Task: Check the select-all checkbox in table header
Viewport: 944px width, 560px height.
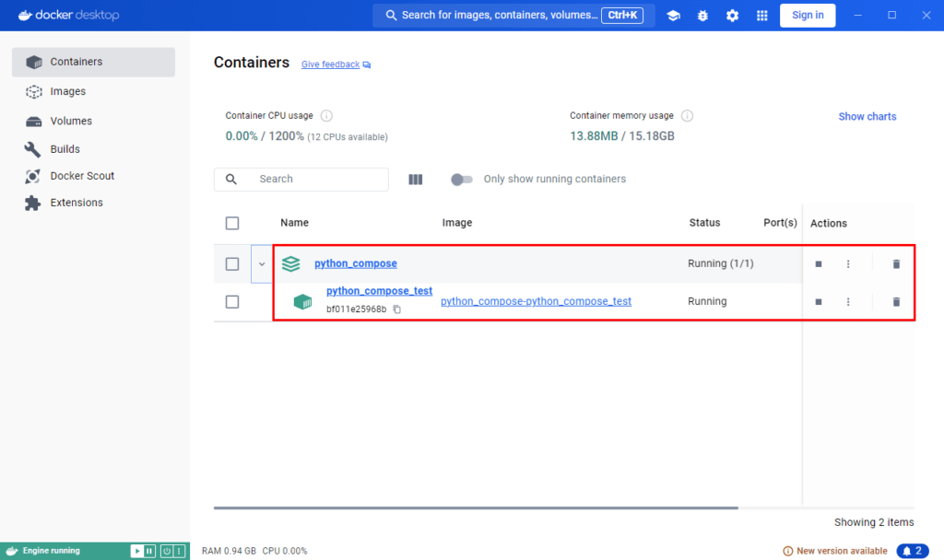Action: (232, 223)
